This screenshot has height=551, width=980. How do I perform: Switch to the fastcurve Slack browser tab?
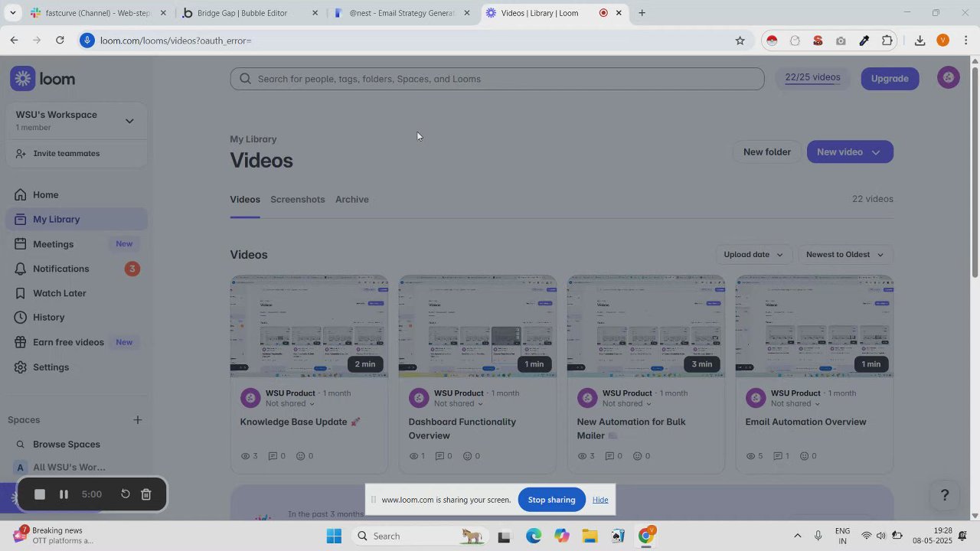pyautogui.click(x=99, y=13)
